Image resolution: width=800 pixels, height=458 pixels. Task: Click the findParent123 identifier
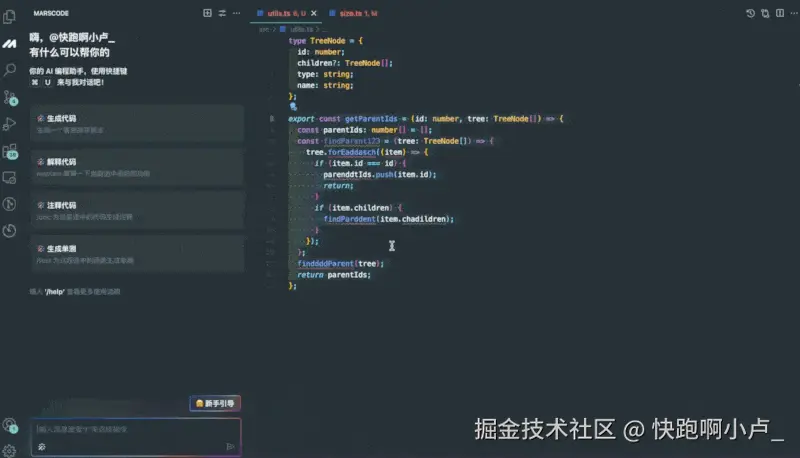click(x=352, y=141)
